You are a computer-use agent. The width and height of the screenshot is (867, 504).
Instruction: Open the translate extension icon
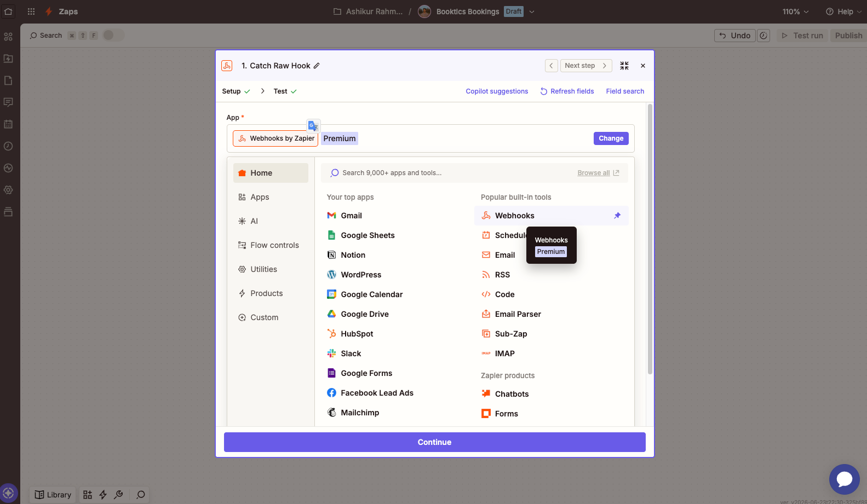(313, 126)
